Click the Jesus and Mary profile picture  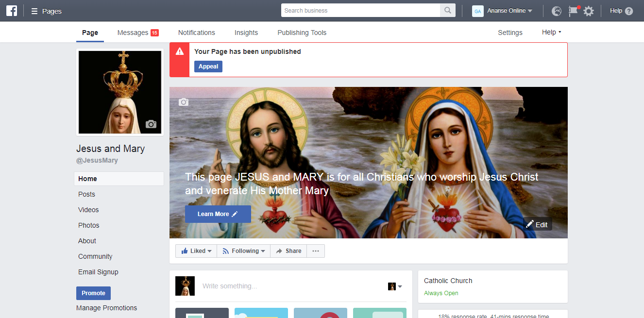pyautogui.click(x=120, y=92)
